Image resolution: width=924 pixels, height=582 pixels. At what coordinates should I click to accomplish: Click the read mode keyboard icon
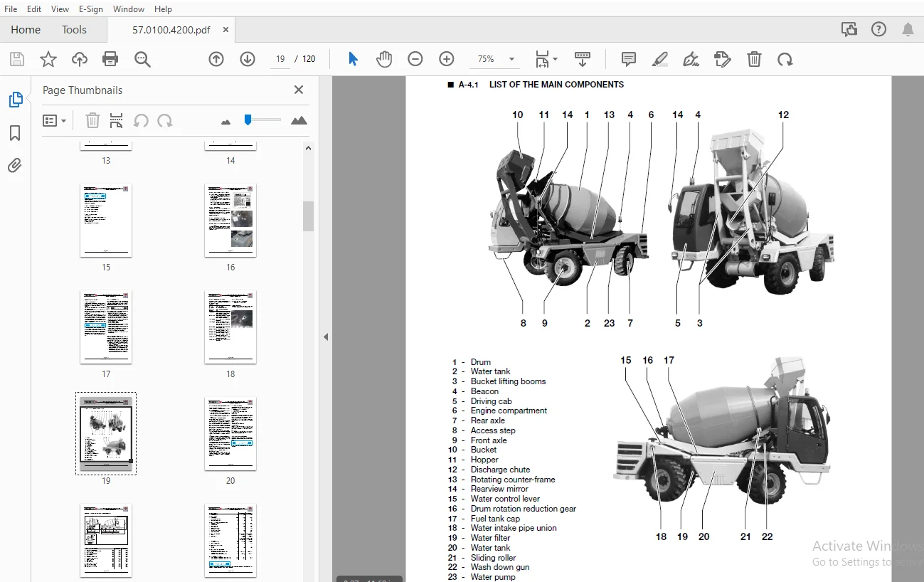pyautogui.click(x=583, y=59)
